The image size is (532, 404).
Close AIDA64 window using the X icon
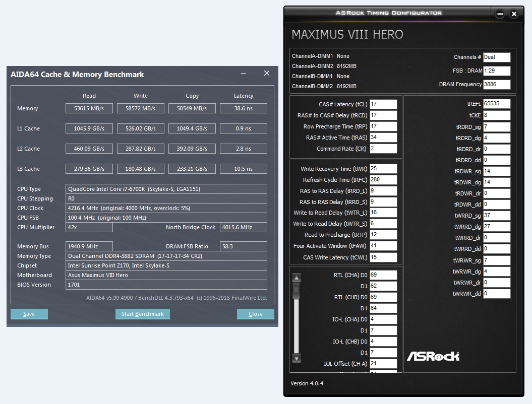click(x=267, y=73)
